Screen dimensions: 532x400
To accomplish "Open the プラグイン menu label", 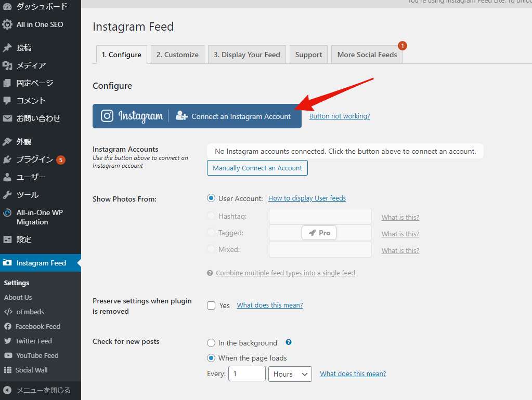I will [x=35, y=159].
